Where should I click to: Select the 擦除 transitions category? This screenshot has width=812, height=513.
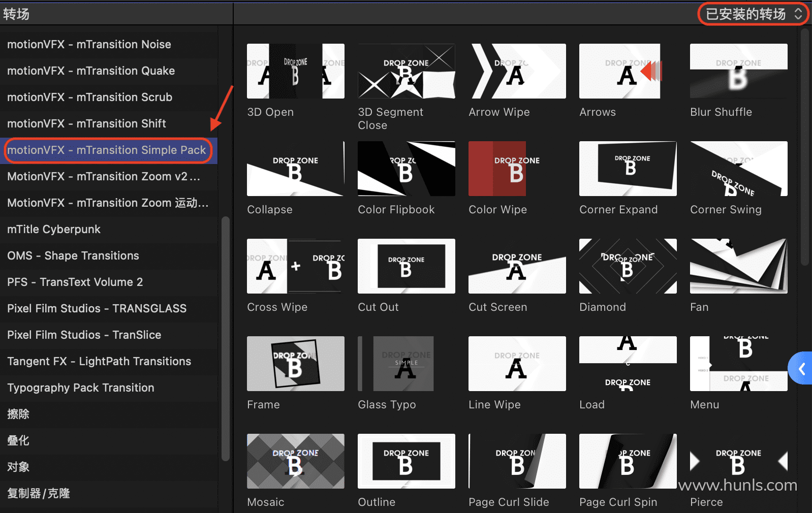point(109,414)
